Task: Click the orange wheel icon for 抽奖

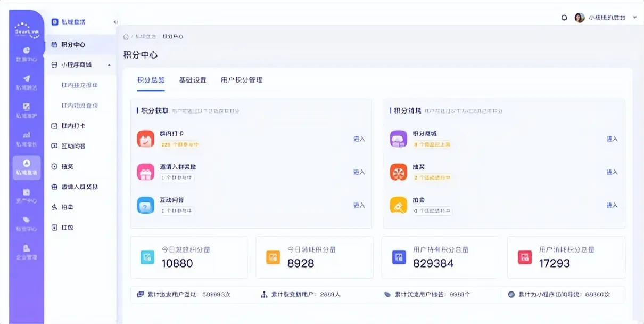Action: click(x=398, y=172)
